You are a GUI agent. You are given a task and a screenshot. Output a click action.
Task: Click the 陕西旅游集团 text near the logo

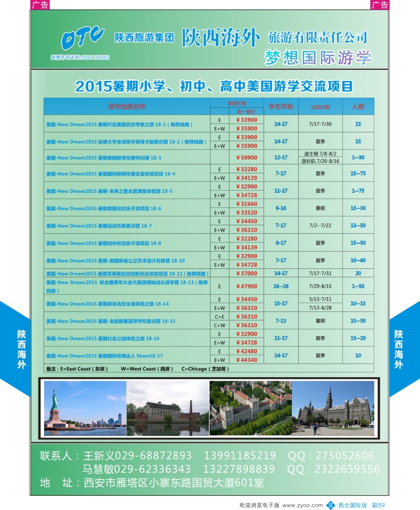pos(144,37)
